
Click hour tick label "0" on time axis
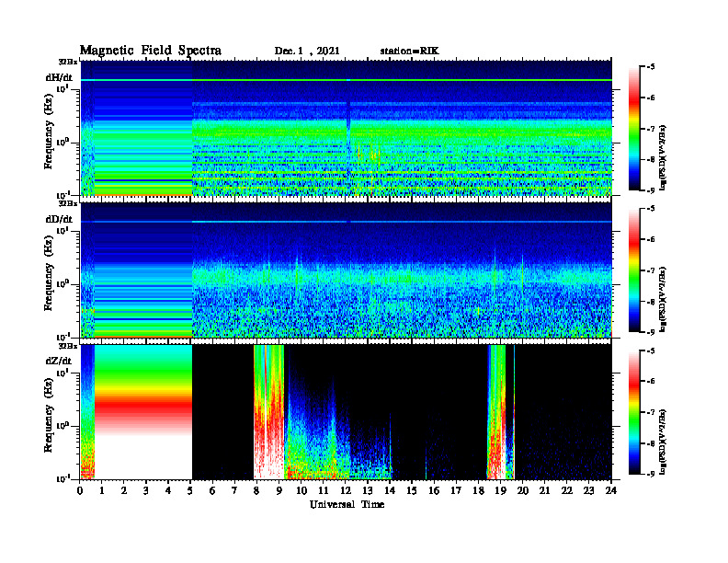pyautogui.click(x=80, y=491)
